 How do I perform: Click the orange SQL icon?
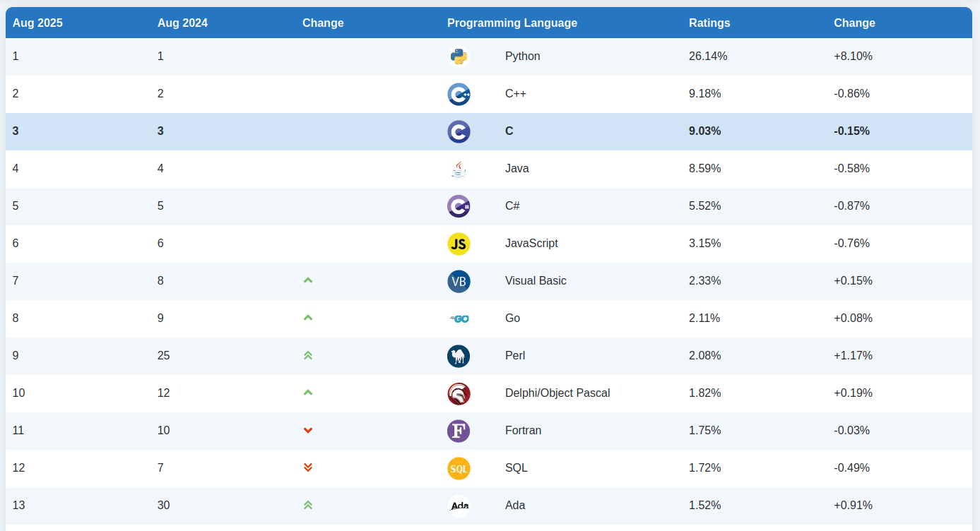tap(459, 468)
